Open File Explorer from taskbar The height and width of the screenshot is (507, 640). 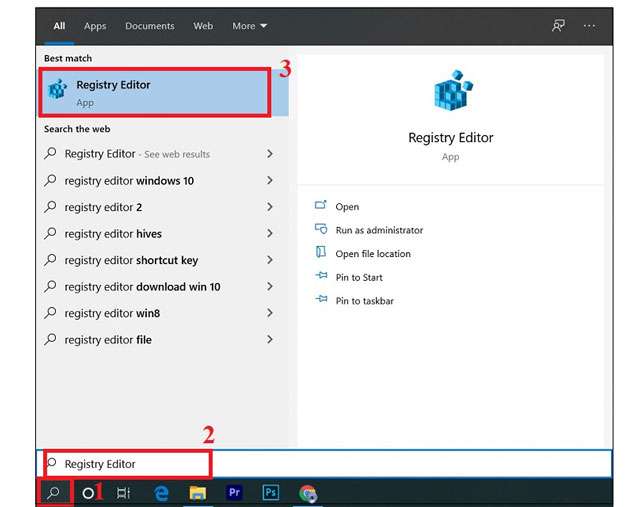pos(198,493)
